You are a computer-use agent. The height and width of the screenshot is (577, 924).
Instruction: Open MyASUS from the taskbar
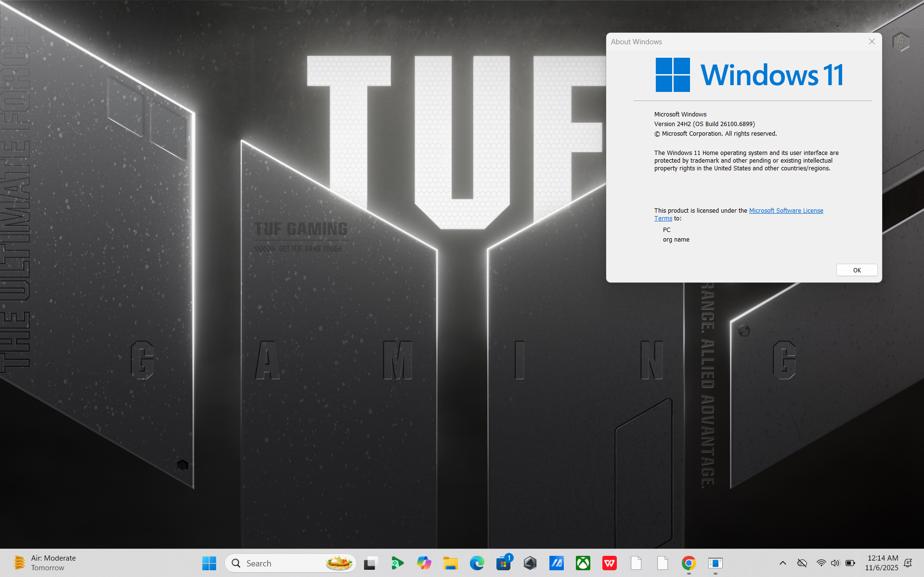[x=557, y=563]
